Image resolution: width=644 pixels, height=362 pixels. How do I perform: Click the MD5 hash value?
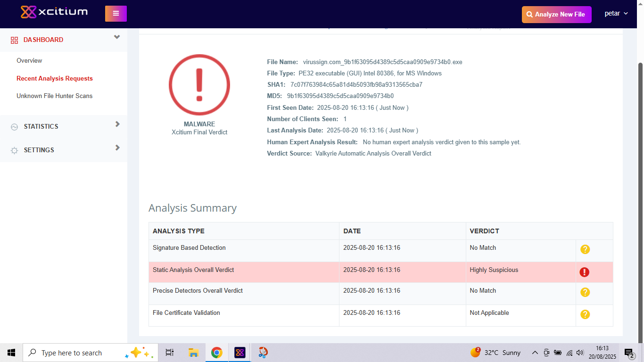tap(340, 96)
